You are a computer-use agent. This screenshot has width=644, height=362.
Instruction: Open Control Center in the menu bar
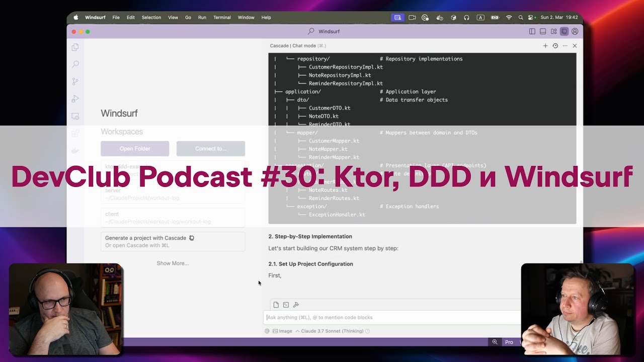[531, 17]
